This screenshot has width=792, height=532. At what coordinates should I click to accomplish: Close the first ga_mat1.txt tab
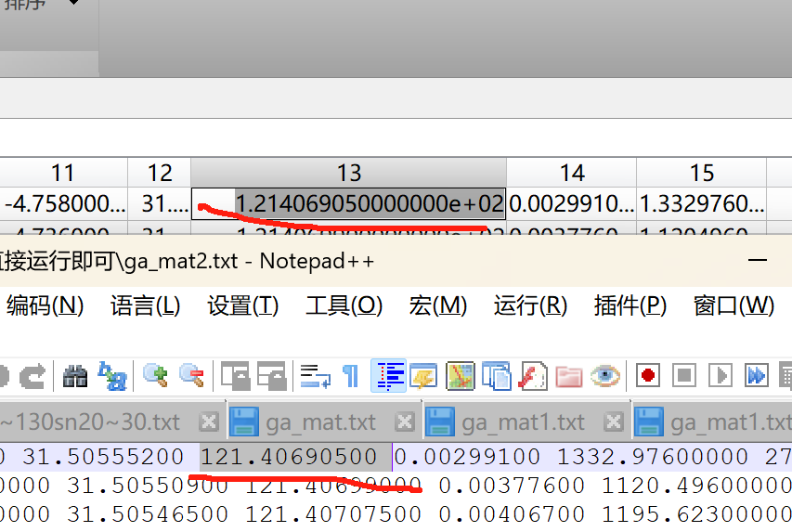coord(613,422)
